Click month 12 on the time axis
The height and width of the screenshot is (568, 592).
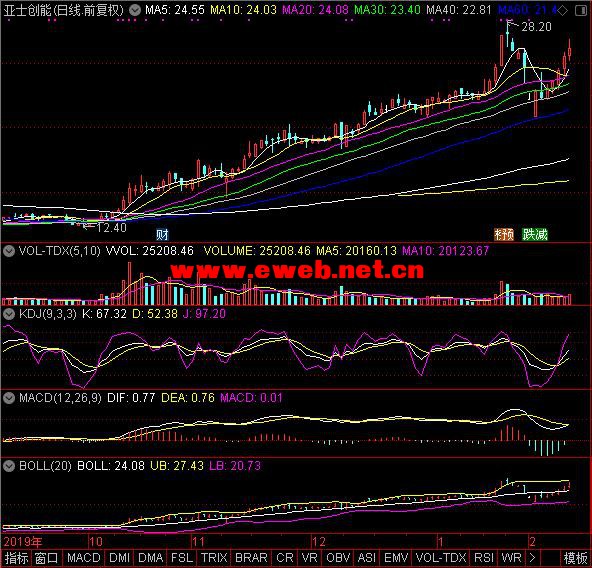pos(319,542)
